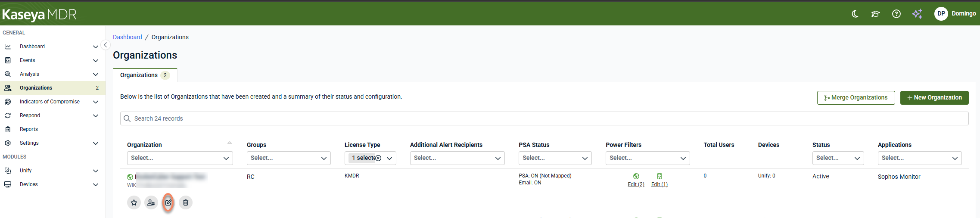Click the RC group cell
The image size is (980, 218).
click(251, 177)
